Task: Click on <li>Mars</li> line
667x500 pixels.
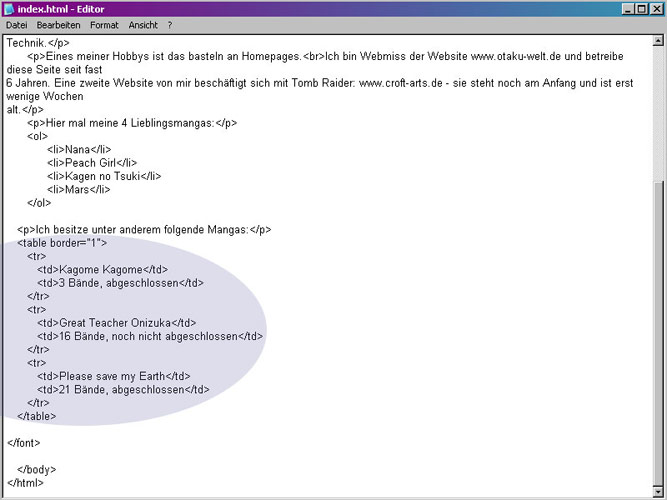Action: click(x=79, y=190)
